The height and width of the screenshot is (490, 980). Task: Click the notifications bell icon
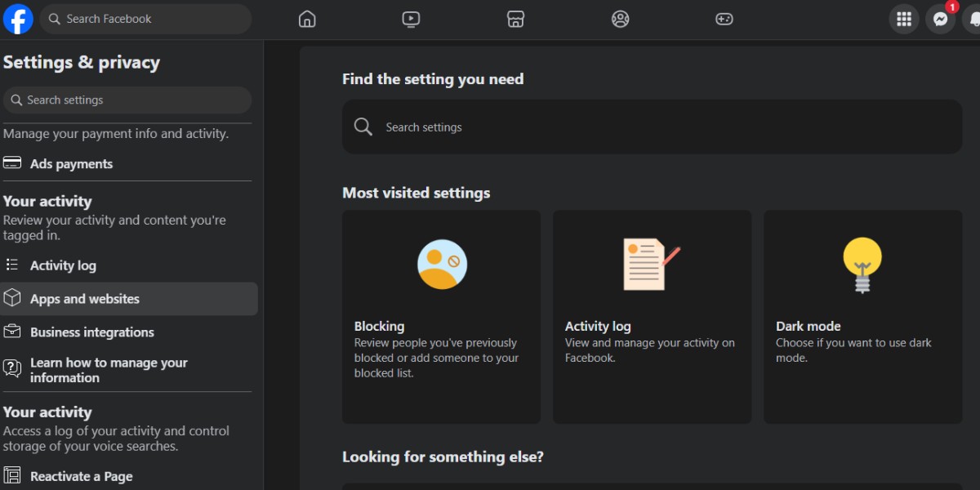point(973,19)
